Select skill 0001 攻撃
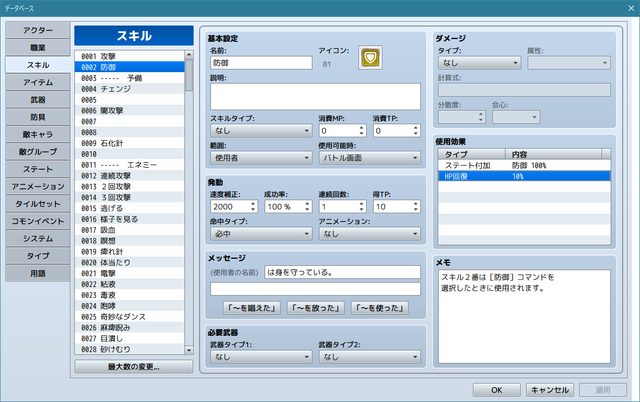This screenshot has height=402, width=640. coord(130,56)
